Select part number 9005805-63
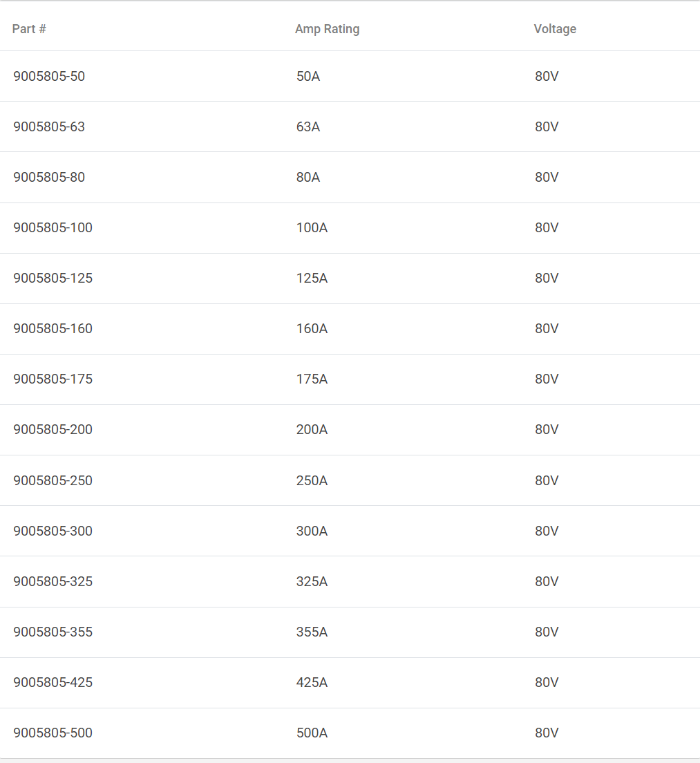This screenshot has width=700, height=763. click(49, 126)
